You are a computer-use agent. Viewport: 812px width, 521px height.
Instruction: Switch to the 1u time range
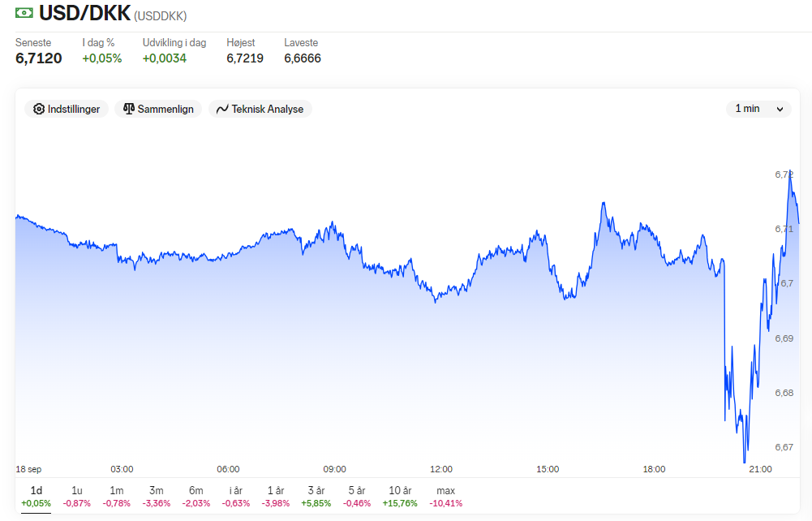pyautogui.click(x=76, y=496)
